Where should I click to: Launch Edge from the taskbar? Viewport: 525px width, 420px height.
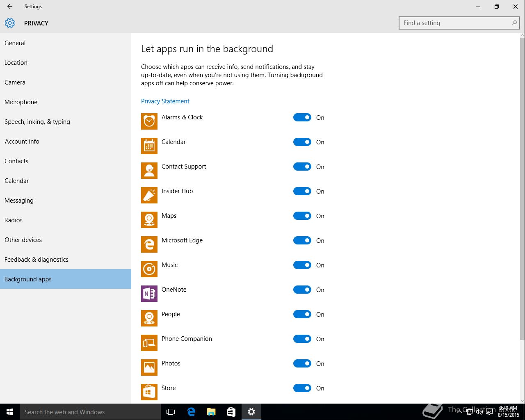click(x=191, y=412)
